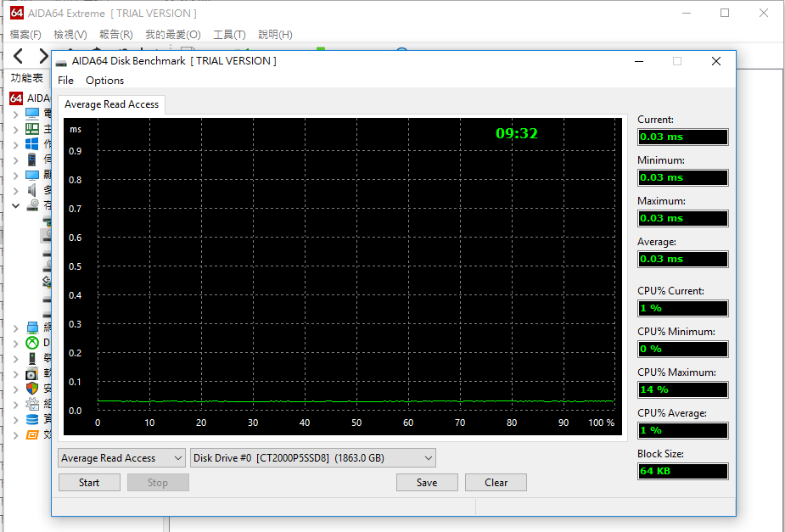Image resolution: width=785 pixels, height=532 pixels.
Task: Select the orange Benchmark icon in tree
Action: point(32,435)
